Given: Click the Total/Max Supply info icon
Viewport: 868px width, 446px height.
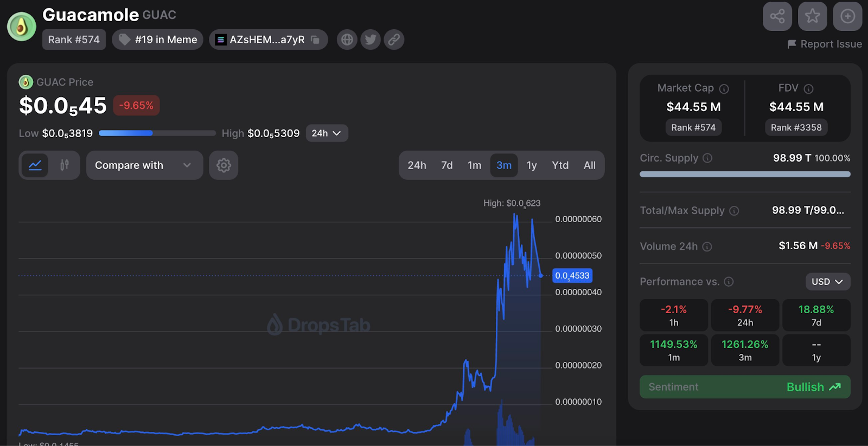Looking at the screenshot, I should click(734, 211).
